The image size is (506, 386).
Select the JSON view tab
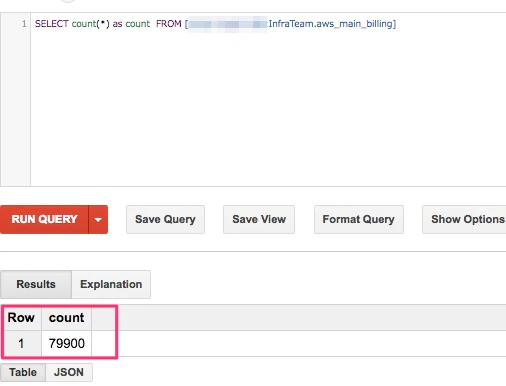pyautogui.click(x=69, y=372)
